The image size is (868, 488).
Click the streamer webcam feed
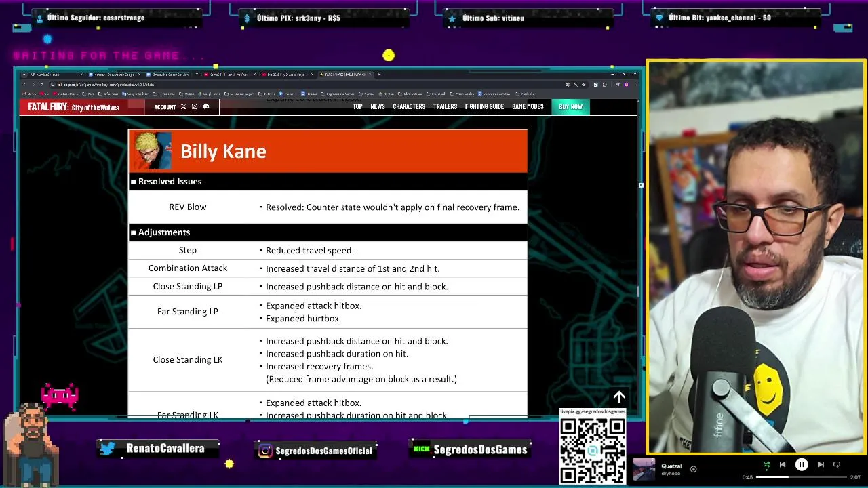pos(755,258)
